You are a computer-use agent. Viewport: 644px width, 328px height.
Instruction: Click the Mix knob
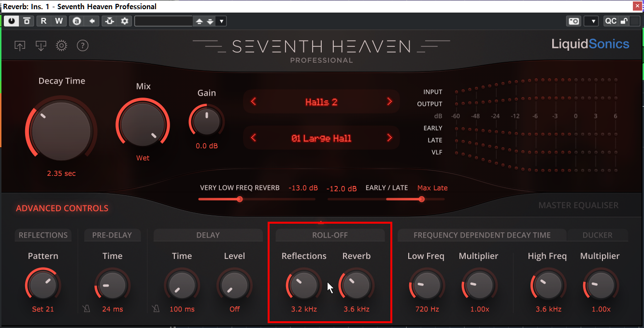(x=143, y=124)
